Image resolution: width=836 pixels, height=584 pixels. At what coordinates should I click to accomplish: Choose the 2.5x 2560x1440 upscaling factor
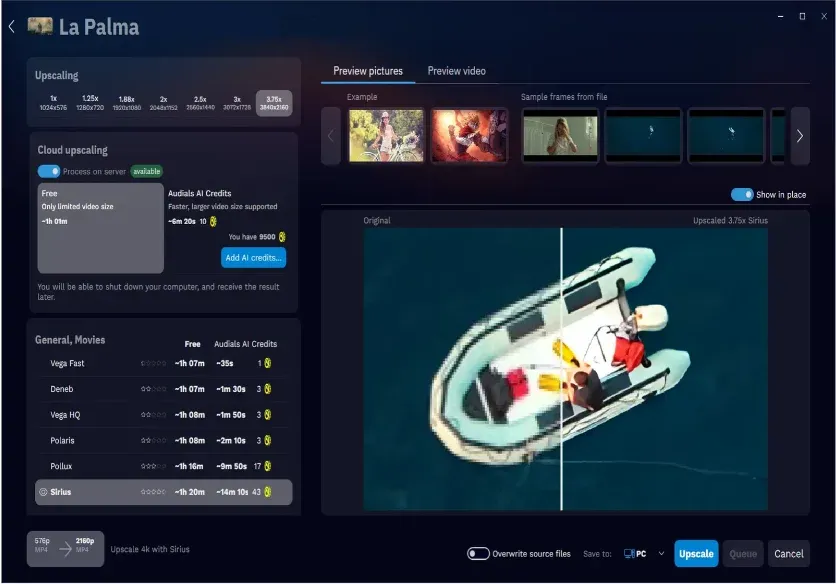200,103
